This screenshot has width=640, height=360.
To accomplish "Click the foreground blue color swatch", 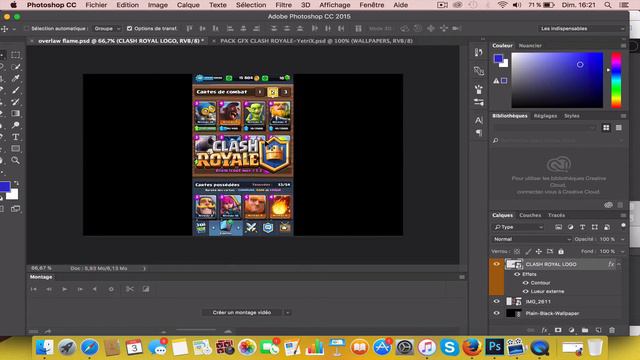I will pos(4,187).
